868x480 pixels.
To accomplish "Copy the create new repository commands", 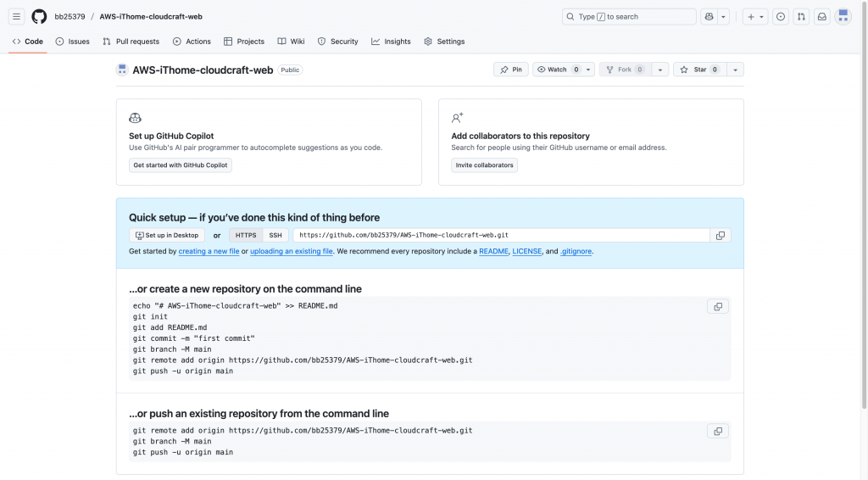I will click(717, 307).
